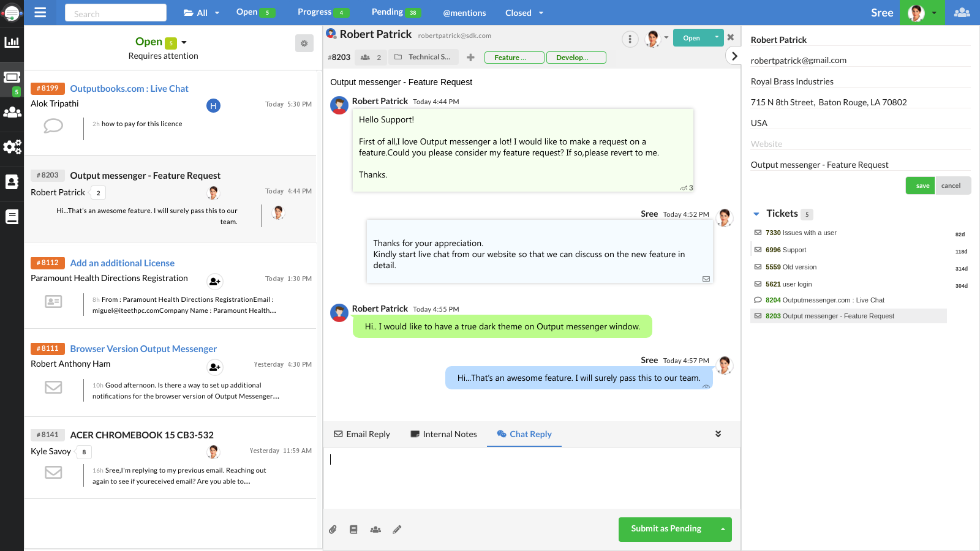Image resolution: width=980 pixels, height=551 pixels.
Task: Click in the Search input field
Action: pos(116,13)
